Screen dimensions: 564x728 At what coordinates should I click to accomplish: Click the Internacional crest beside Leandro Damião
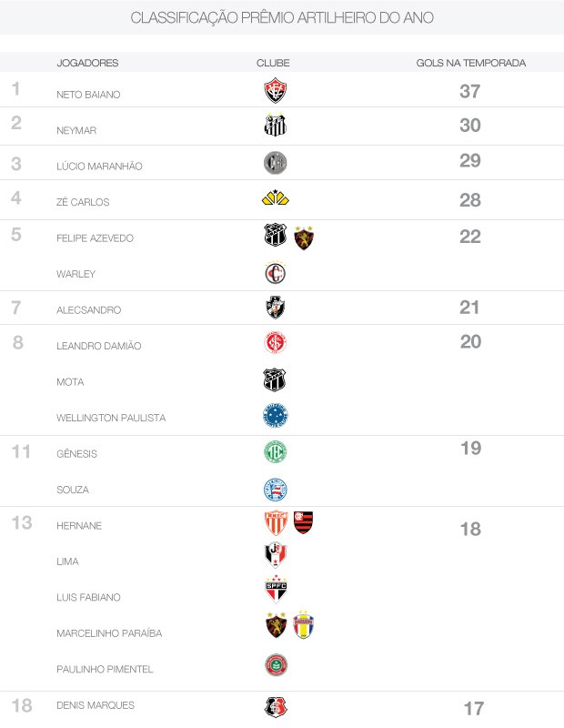[276, 343]
